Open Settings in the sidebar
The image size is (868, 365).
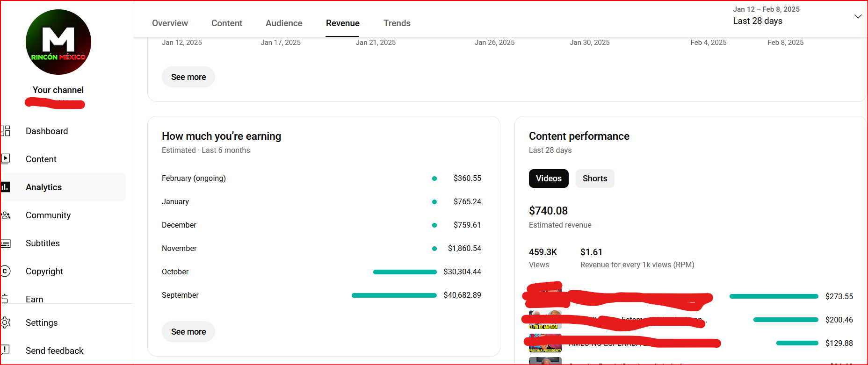(42, 323)
